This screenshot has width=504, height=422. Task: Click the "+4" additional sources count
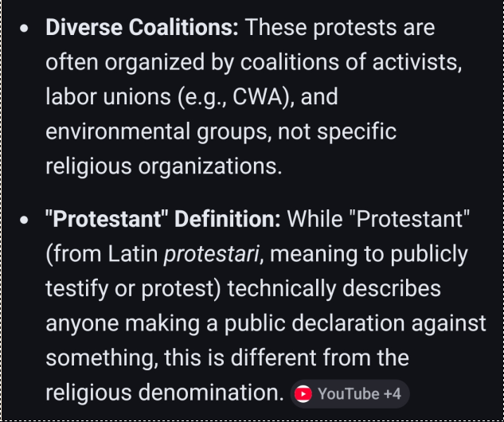pyautogui.click(x=392, y=393)
